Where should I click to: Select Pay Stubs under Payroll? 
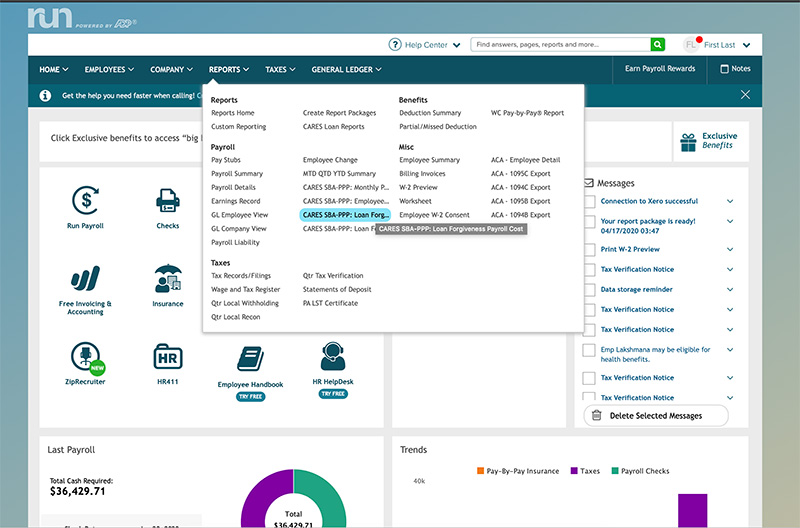(226, 160)
